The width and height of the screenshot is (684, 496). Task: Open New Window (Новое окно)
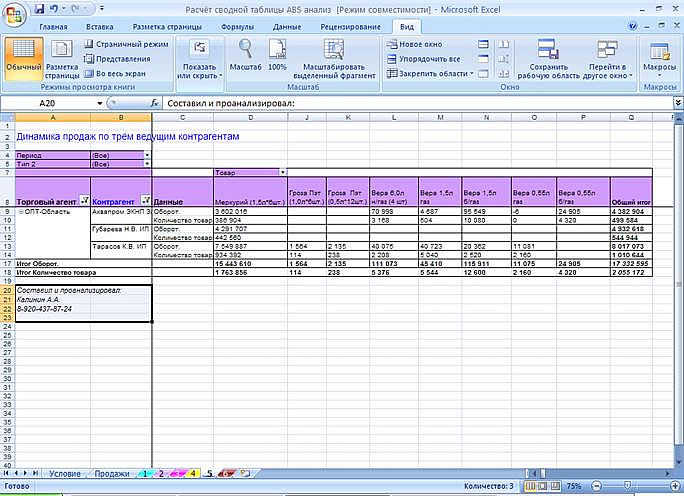[x=415, y=44]
